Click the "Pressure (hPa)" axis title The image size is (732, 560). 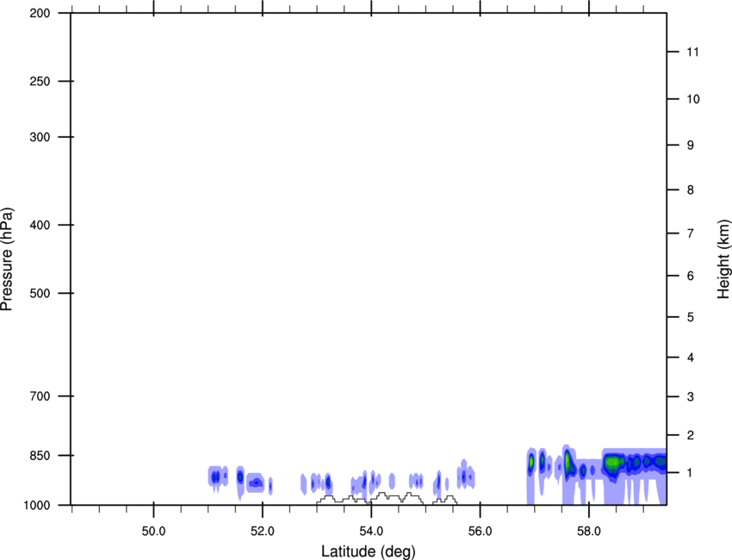7,258
